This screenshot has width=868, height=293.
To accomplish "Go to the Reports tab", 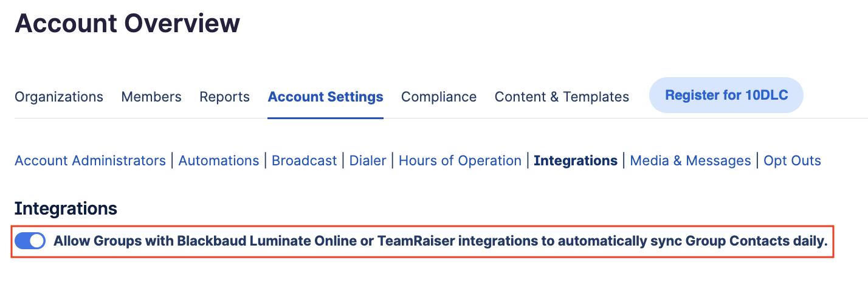I will click(x=224, y=97).
